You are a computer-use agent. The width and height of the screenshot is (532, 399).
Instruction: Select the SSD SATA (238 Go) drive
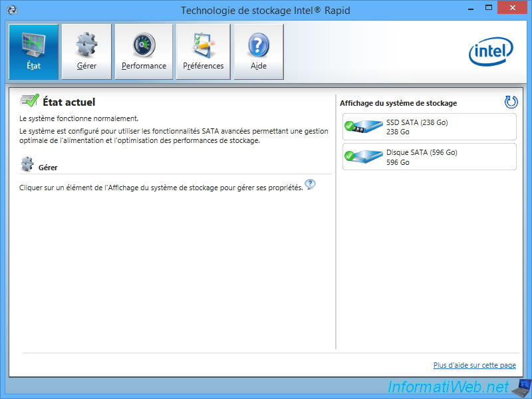[430, 127]
